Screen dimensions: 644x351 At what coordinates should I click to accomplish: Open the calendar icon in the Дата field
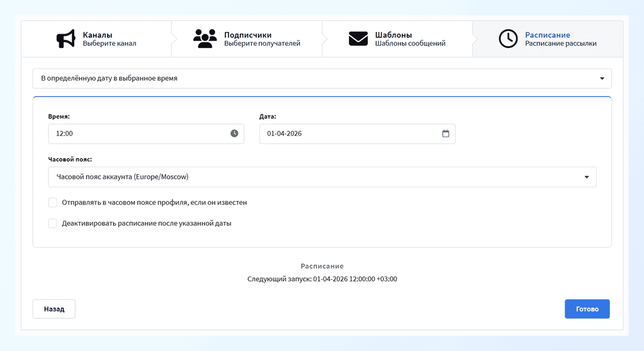[445, 133]
